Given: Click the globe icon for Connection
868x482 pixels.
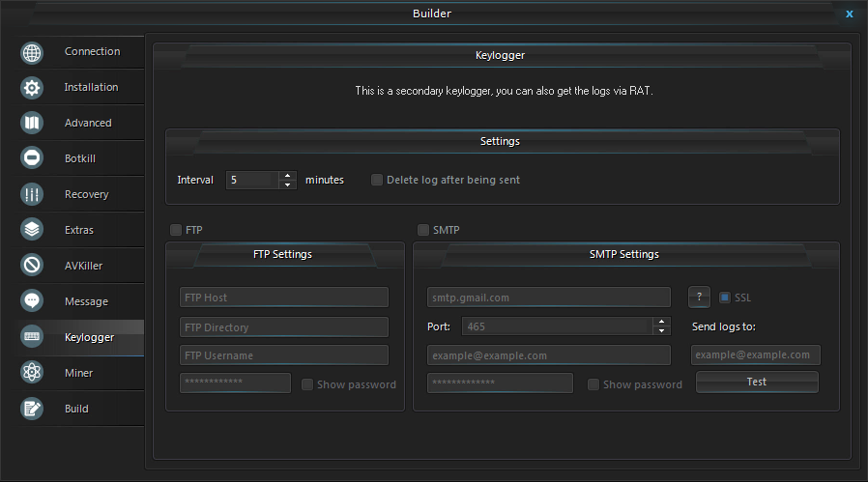Looking at the screenshot, I should pyautogui.click(x=32, y=52).
